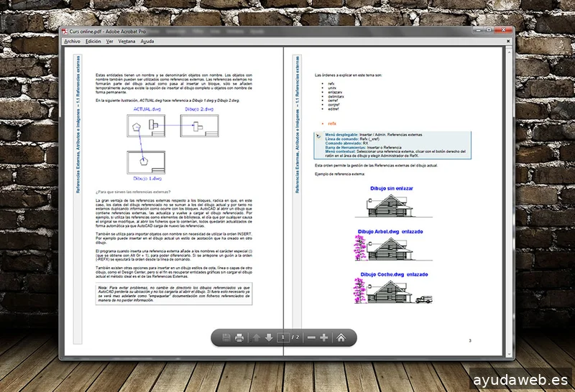Image resolution: width=575 pixels, height=392 pixels.
Task: Click the vertical scrollbar up arrow
Action: tap(509, 52)
